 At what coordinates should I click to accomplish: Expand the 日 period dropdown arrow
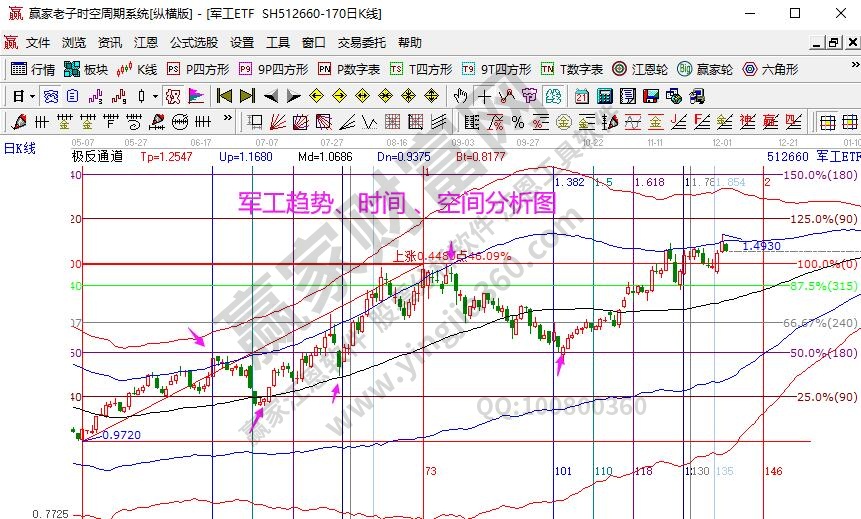click(x=32, y=96)
